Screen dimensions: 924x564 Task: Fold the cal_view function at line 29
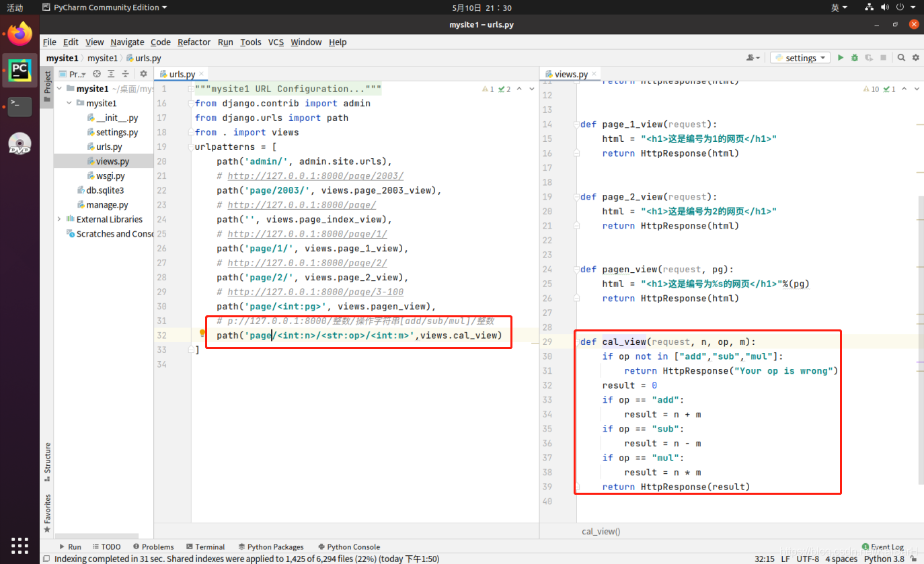coord(577,341)
